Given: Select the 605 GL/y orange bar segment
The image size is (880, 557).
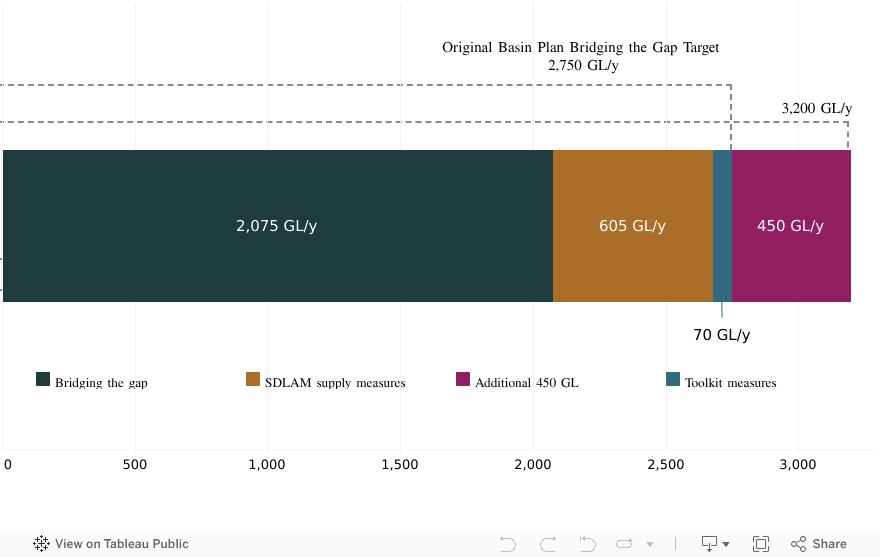Looking at the screenshot, I should [x=632, y=226].
